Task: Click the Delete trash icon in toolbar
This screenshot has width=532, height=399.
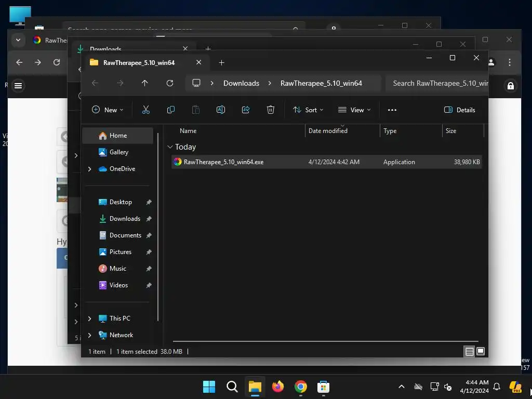Action: [270, 110]
